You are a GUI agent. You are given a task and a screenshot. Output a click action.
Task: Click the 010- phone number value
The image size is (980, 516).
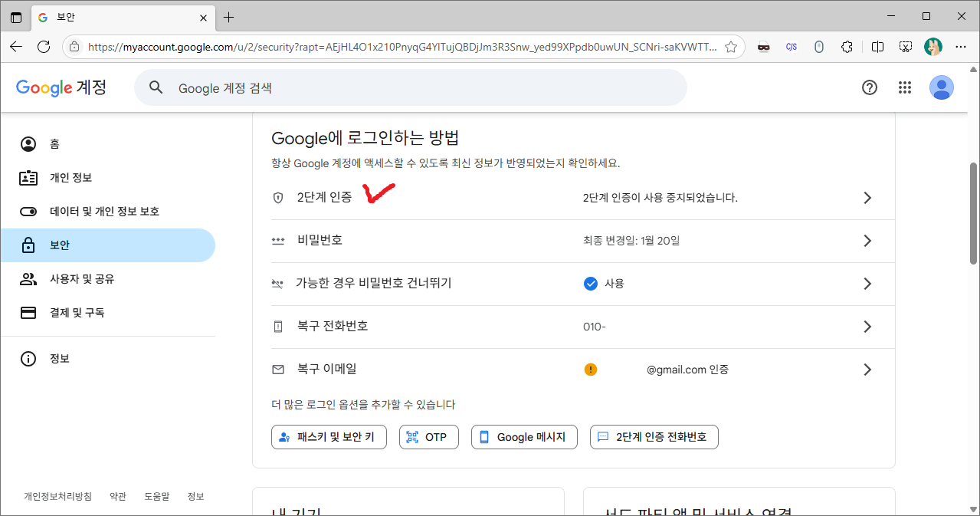[595, 327]
